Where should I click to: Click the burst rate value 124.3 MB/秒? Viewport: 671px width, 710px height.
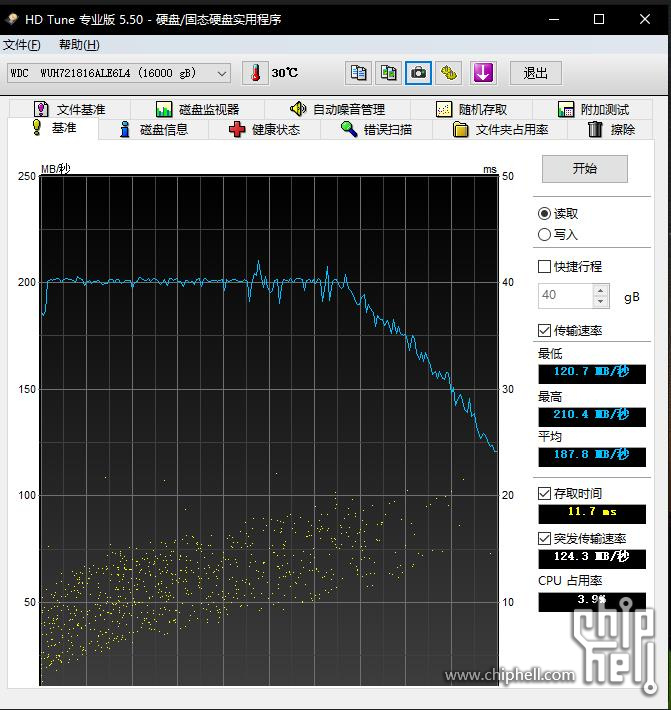592,558
